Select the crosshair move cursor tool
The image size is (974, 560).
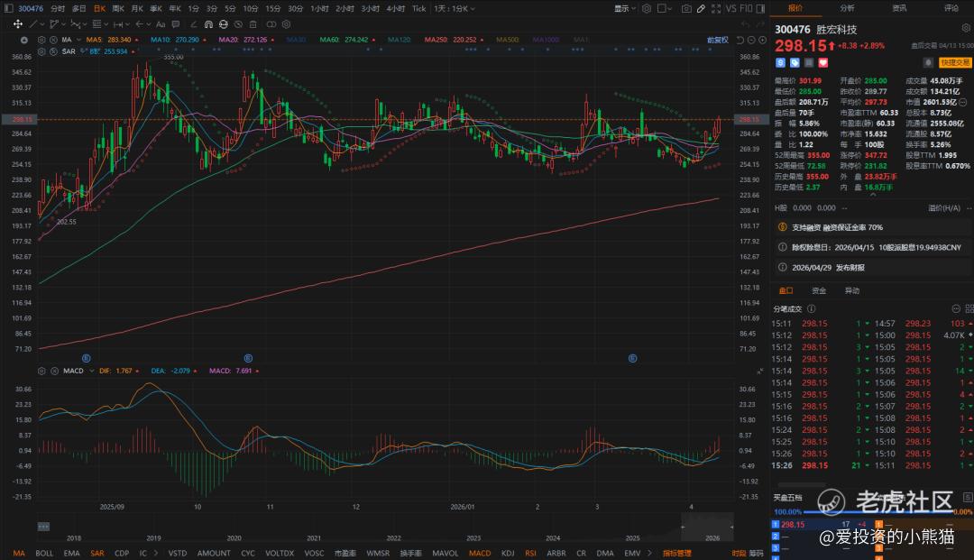click(18, 24)
